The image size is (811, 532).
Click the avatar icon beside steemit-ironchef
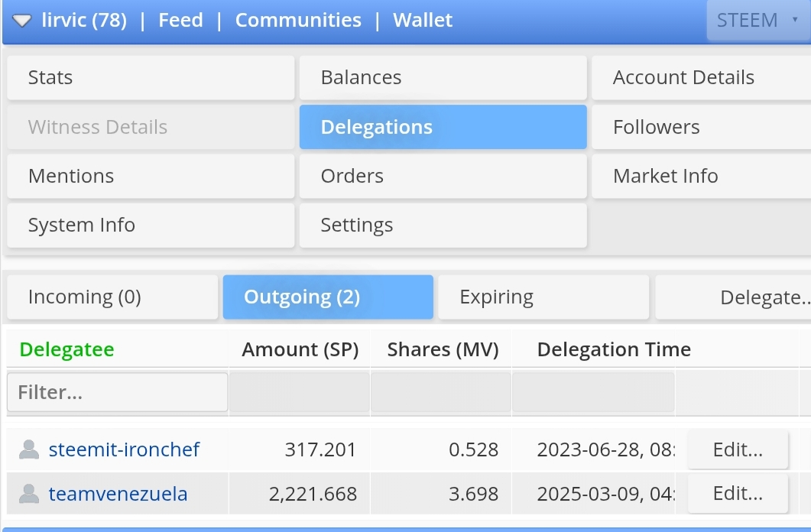pos(29,449)
